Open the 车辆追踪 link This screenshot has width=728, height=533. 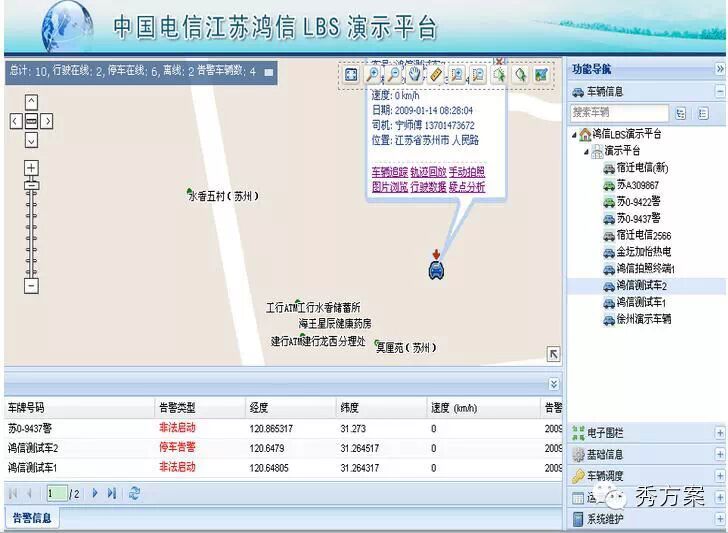pyautogui.click(x=390, y=172)
